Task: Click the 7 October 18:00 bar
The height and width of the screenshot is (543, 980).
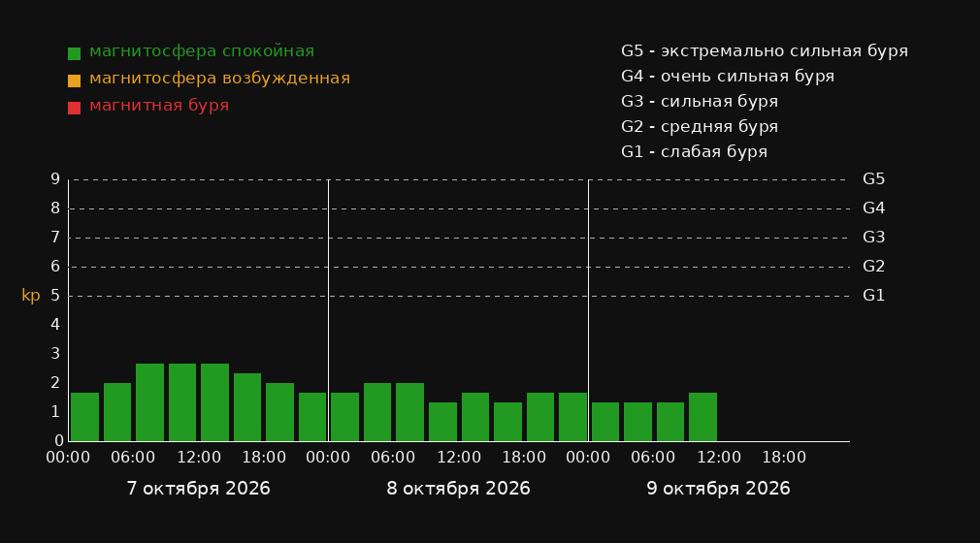Action: tap(280, 412)
